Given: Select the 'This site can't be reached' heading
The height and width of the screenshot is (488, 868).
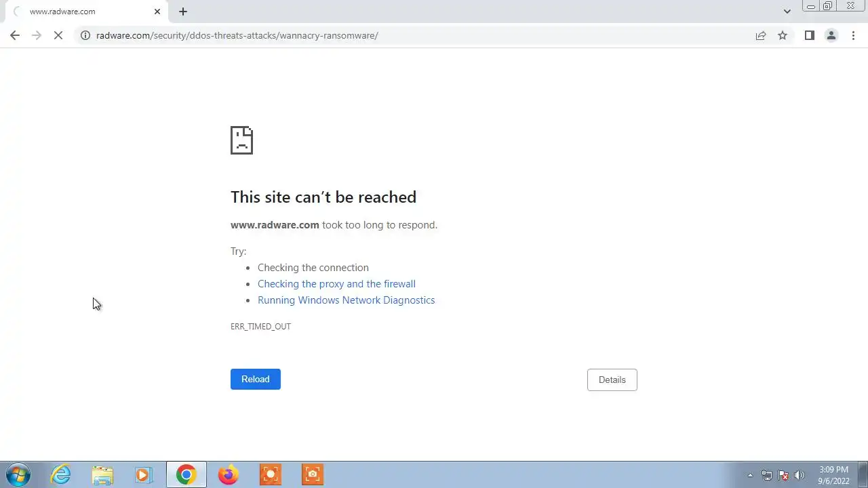Looking at the screenshot, I should pyautogui.click(x=323, y=197).
